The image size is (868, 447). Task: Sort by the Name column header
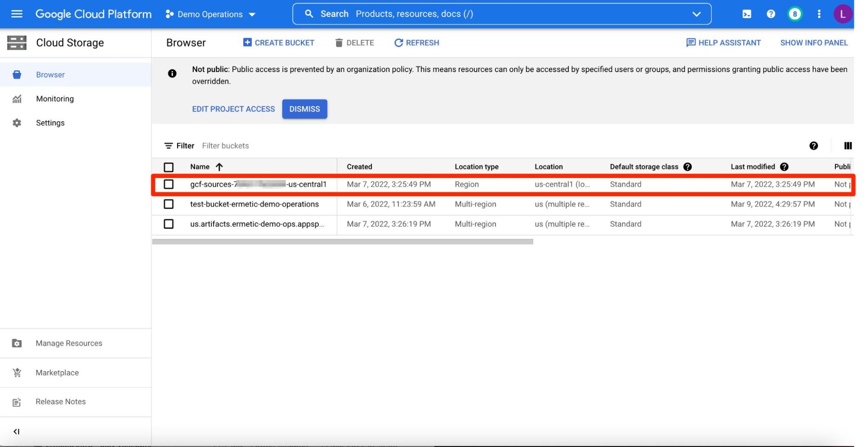[x=200, y=167]
